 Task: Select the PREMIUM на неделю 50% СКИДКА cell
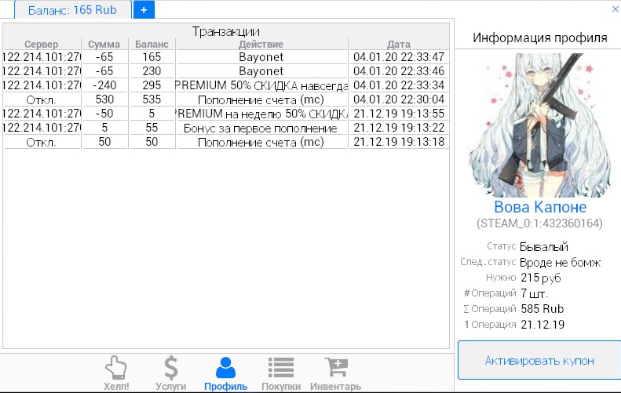261,114
